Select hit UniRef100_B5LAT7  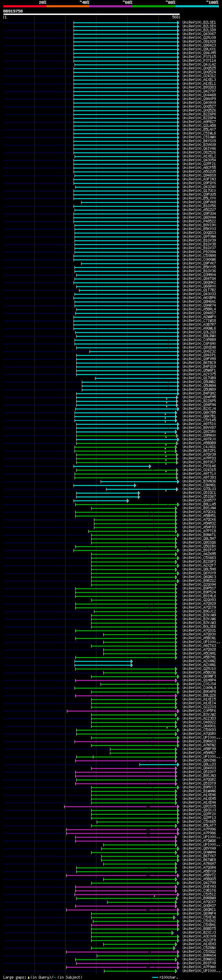199,826
